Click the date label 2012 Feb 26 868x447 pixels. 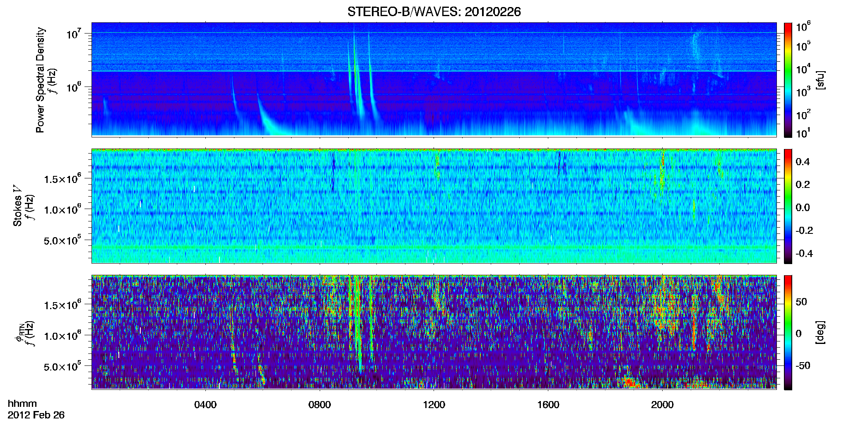(x=36, y=415)
